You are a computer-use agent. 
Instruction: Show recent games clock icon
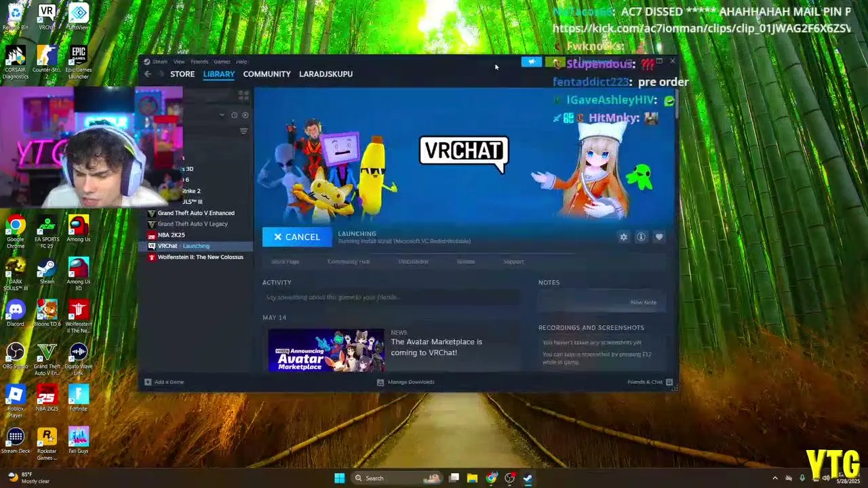pos(235,115)
